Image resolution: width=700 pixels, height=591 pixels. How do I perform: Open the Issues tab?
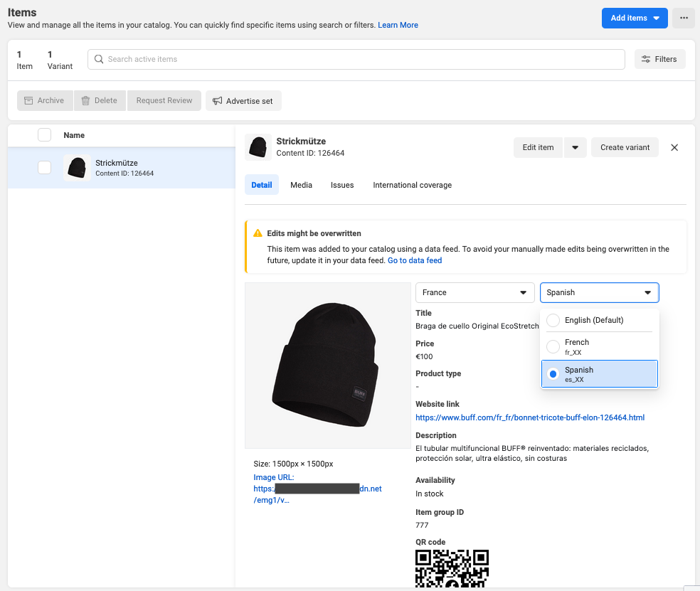click(342, 185)
